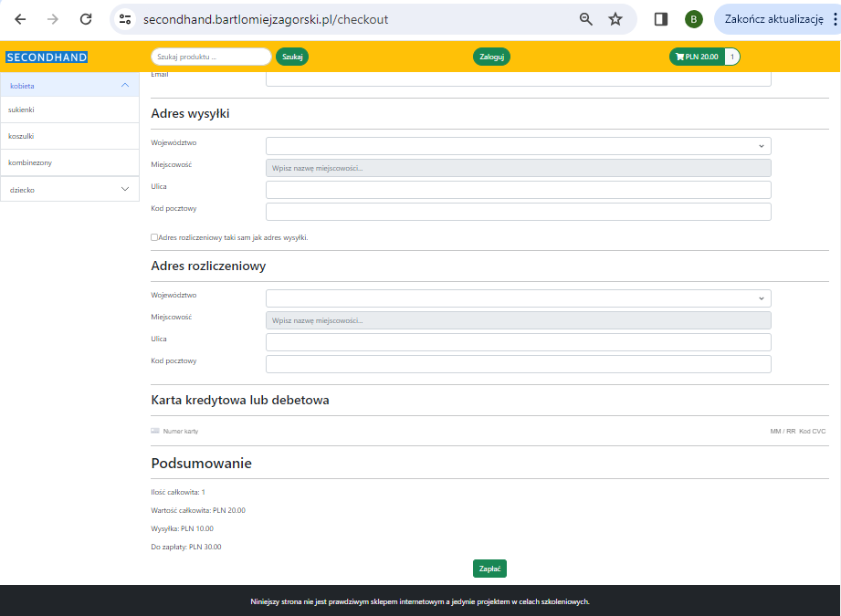Image resolution: width=841 pixels, height=616 pixels.
Task: Focus billing Kod pocztowy field
Action: pyautogui.click(x=518, y=364)
